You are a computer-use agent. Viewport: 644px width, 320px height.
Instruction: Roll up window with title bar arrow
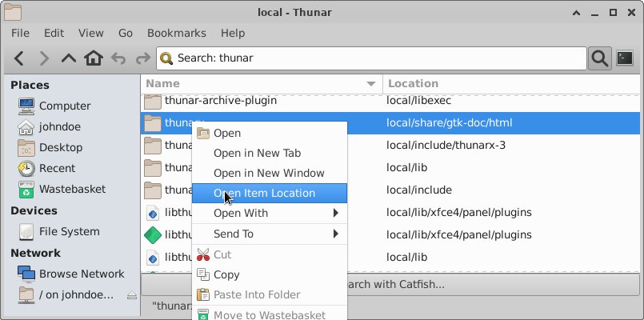(576, 13)
